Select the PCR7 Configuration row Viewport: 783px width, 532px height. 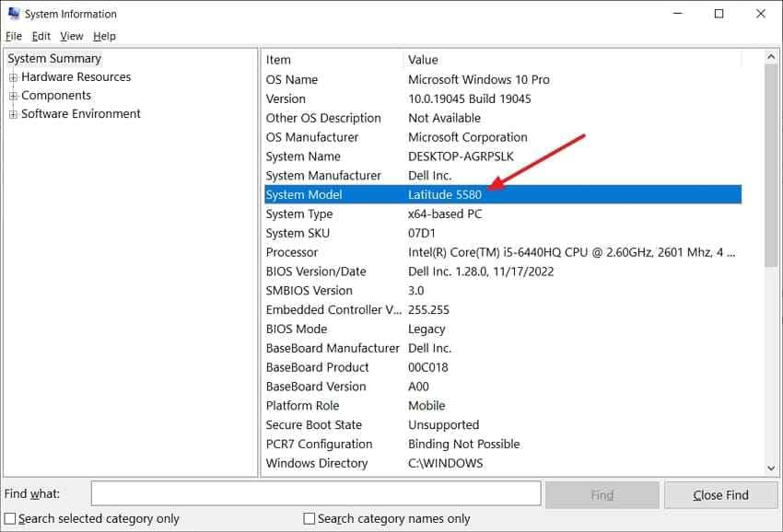pyautogui.click(x=503, y=445)
